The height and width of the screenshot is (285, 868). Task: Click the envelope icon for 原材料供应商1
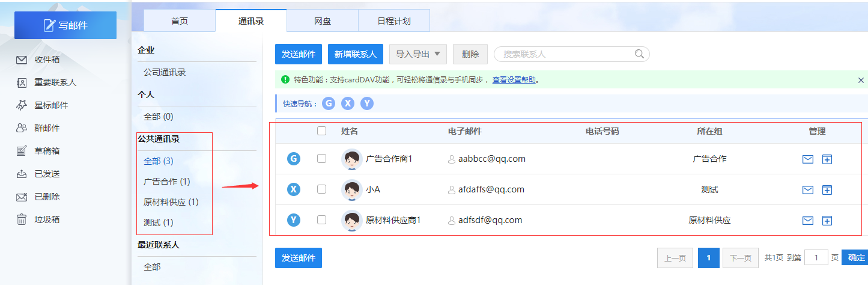tap(808, 221)
